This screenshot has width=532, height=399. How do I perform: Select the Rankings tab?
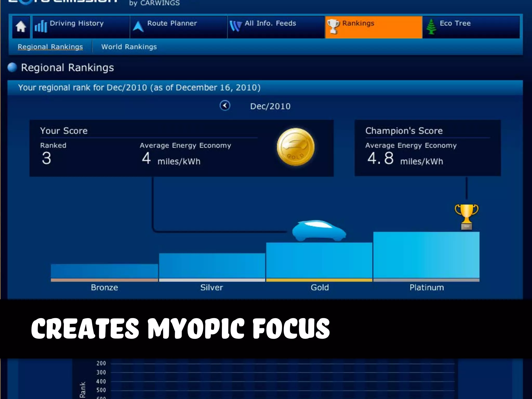(x=374, y=27)
